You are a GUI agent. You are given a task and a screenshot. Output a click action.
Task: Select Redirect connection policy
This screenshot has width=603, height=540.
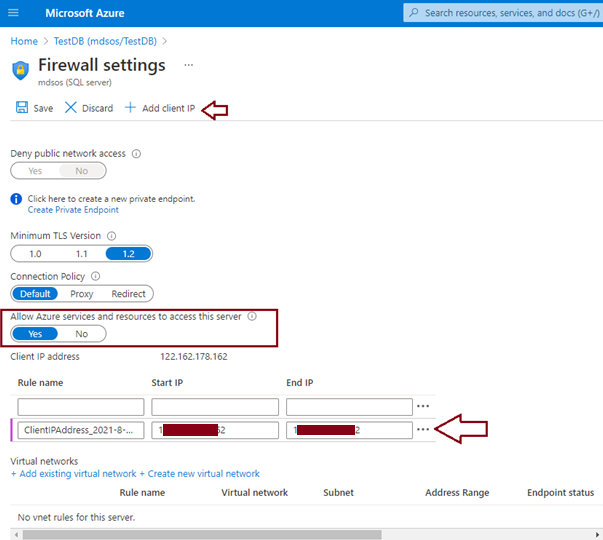tap(128, 294)
